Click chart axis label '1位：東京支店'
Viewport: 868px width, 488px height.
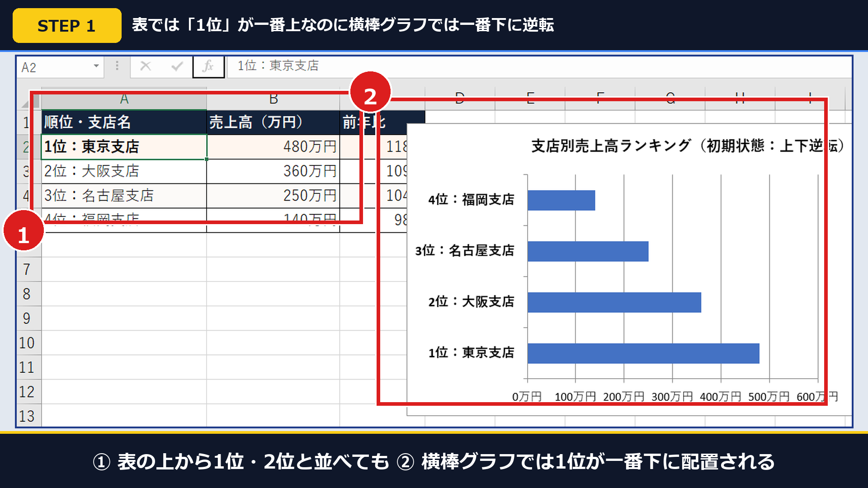[x=471, y=352]
